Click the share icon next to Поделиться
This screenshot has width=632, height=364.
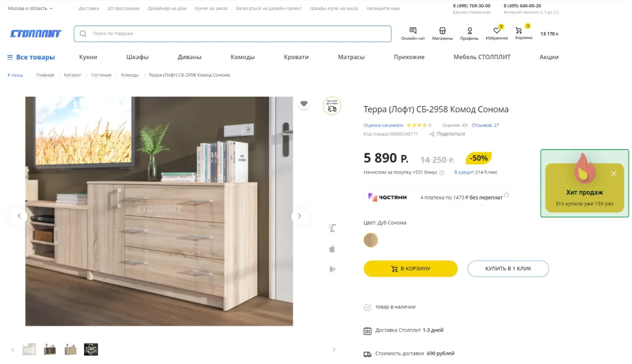point(432,134)
